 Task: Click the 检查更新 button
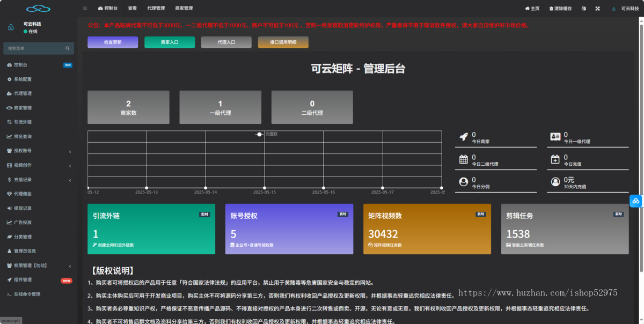tap(113, 42)
